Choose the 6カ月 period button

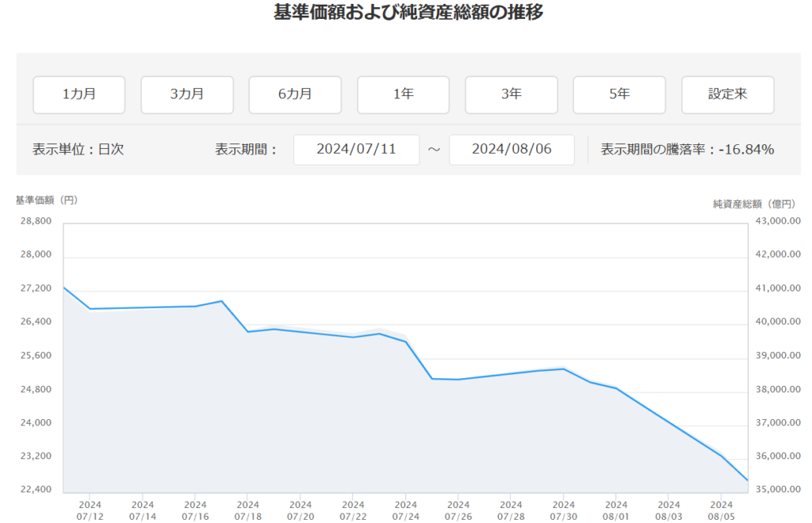(295, 94)
